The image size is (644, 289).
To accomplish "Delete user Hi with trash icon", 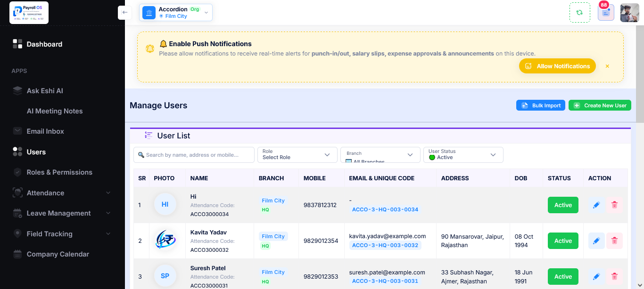I will click(x=614, y=205).
